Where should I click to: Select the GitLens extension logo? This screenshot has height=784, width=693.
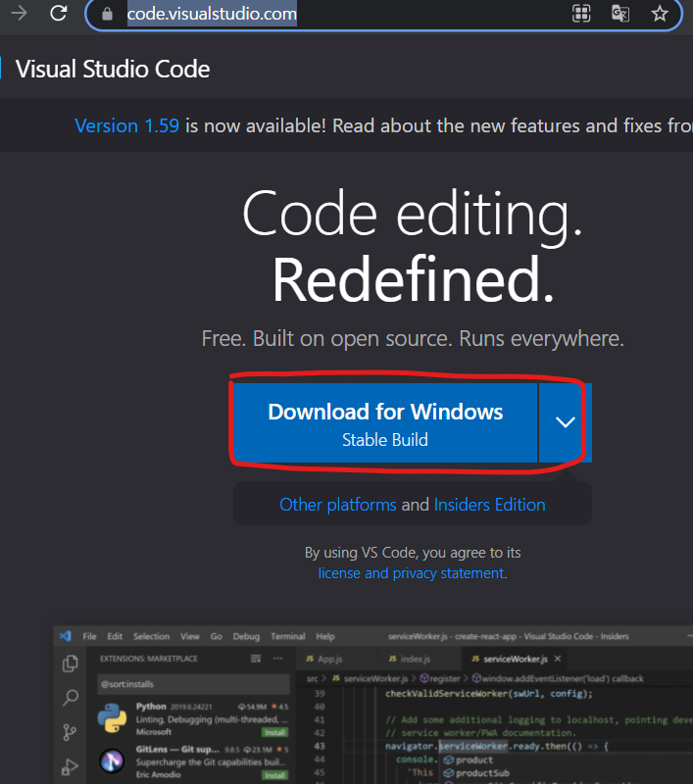pos(112,761)
